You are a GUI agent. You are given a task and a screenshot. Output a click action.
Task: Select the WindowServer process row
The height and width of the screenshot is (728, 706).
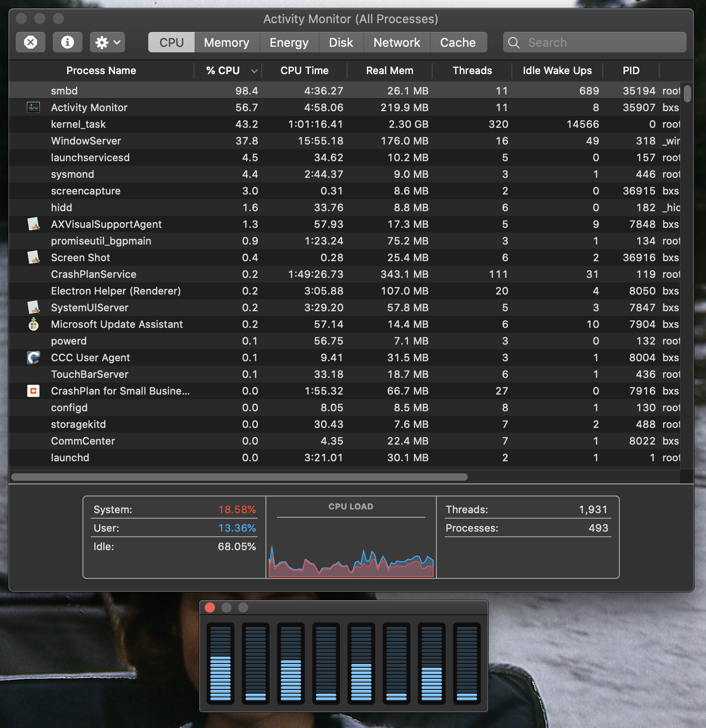click(x=345, y=141)
